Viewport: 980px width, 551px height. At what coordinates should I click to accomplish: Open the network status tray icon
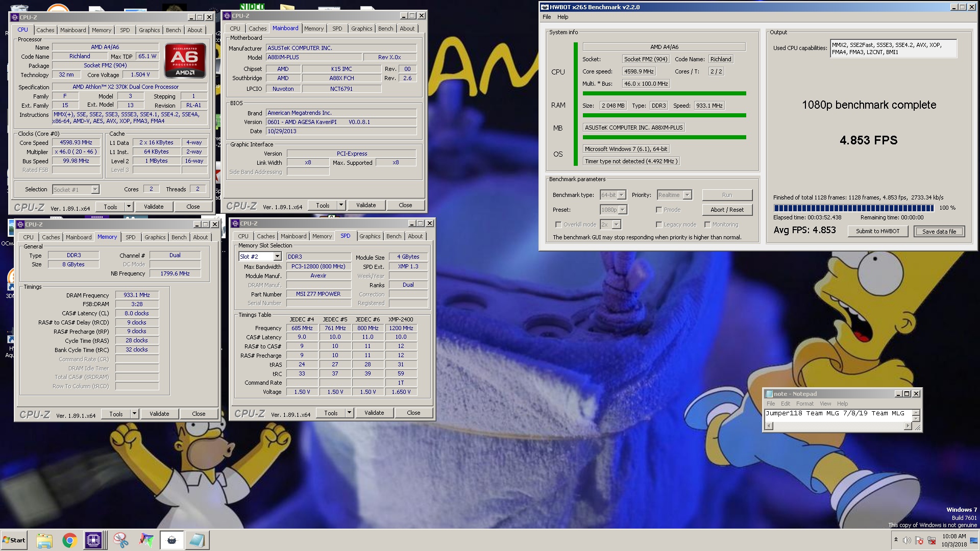[932, 540]
